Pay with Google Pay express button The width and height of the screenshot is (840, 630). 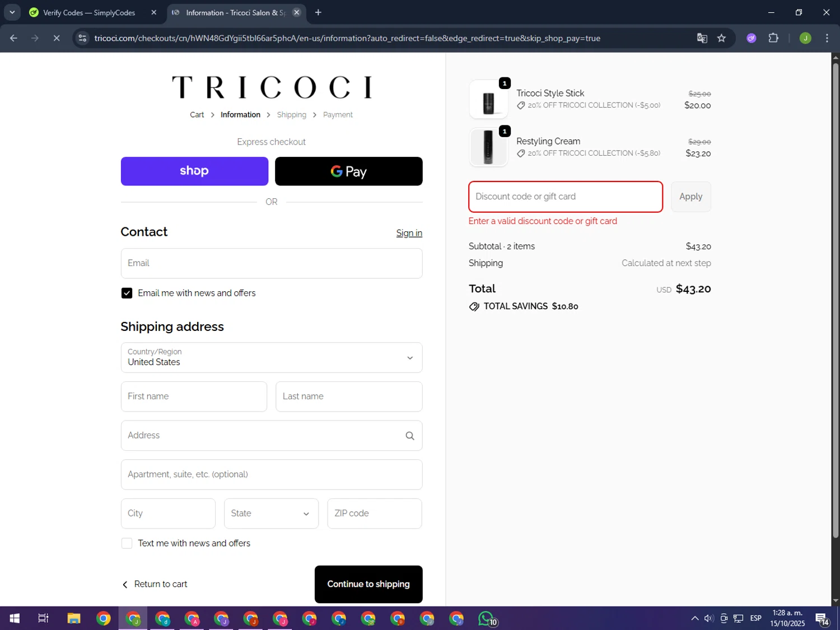pyautogui.click(x=348, y=171)
